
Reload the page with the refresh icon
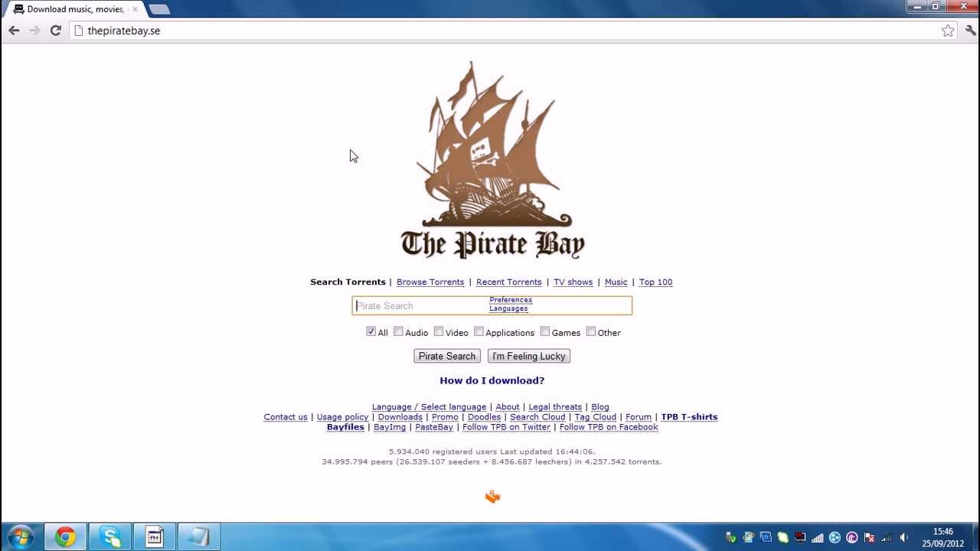55,31
